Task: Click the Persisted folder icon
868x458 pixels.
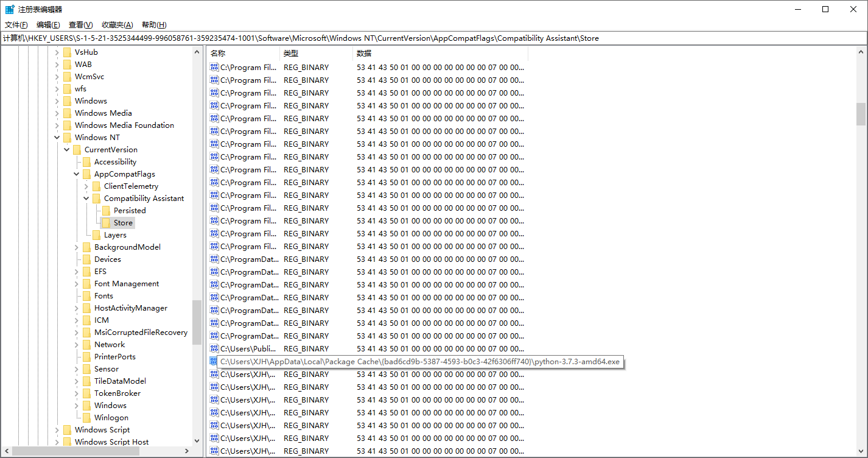Action: point(106,211)
